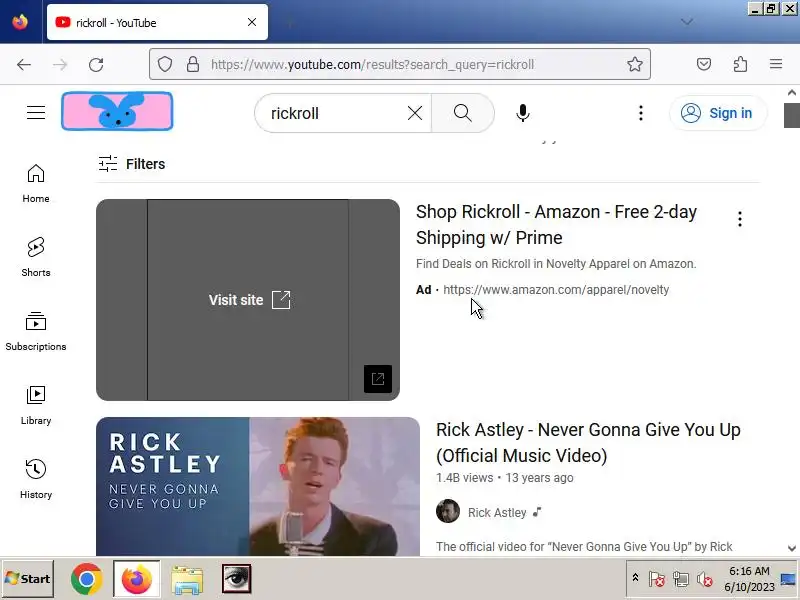The width and height of the screenshot is (800, 600).
Task: Open the Rick Astley channel name link
Action: (497, 512)
